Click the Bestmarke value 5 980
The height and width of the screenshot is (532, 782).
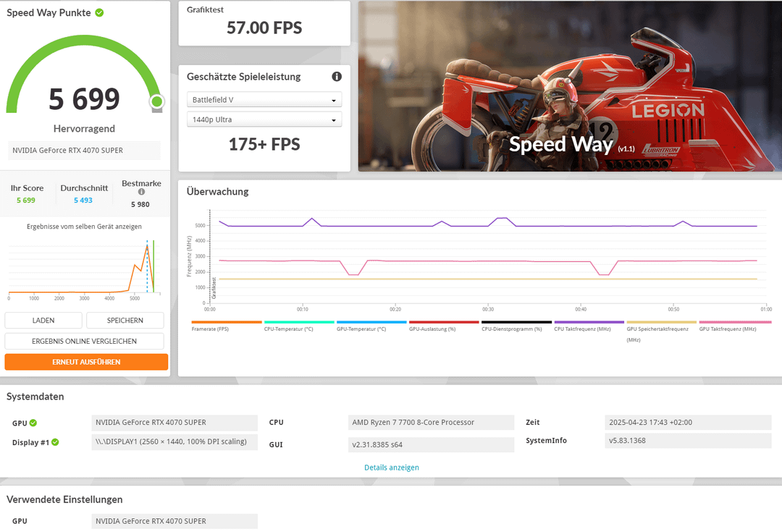coord(140,204)
